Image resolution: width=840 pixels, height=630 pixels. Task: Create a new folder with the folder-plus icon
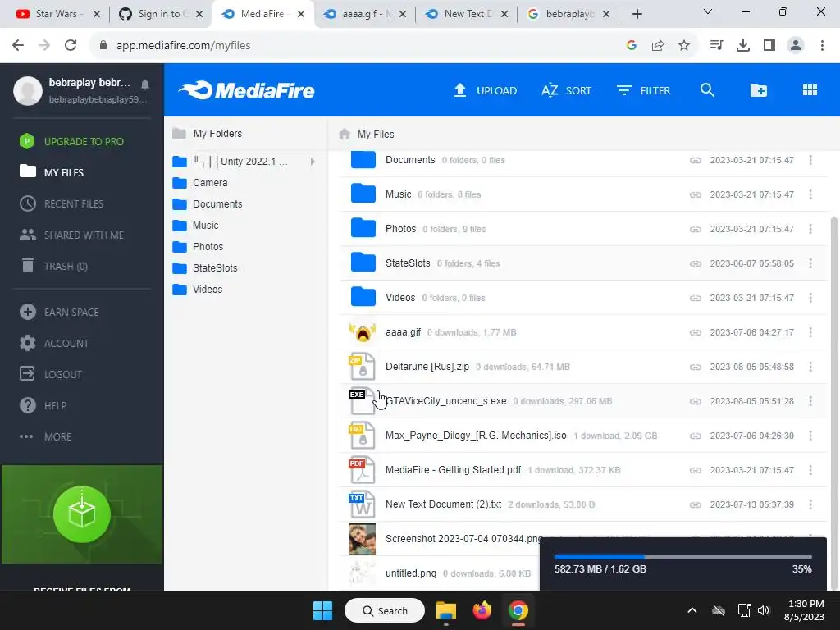click(x=758, y=90)
